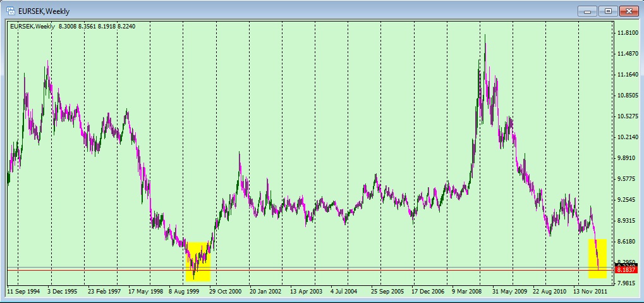Click the '4 Jul 2004' date label
This screenshot has height=303, width=644.
tap(344, 291)
